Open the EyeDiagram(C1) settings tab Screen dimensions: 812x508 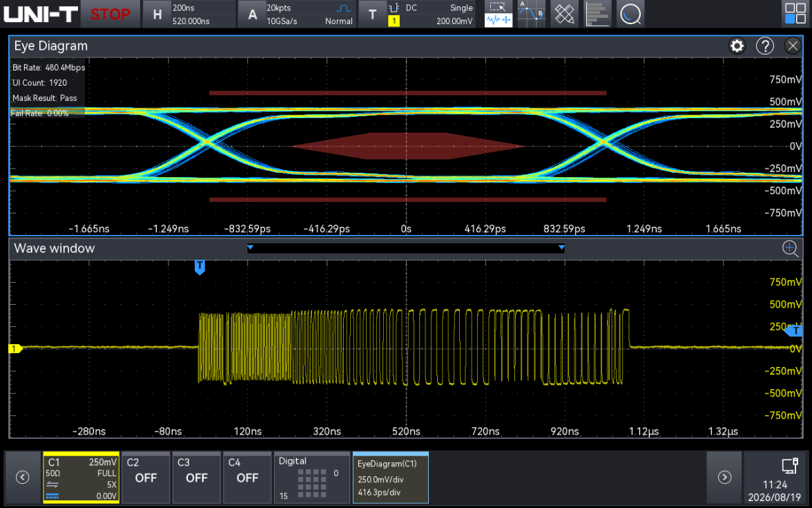tap(391, 478)
